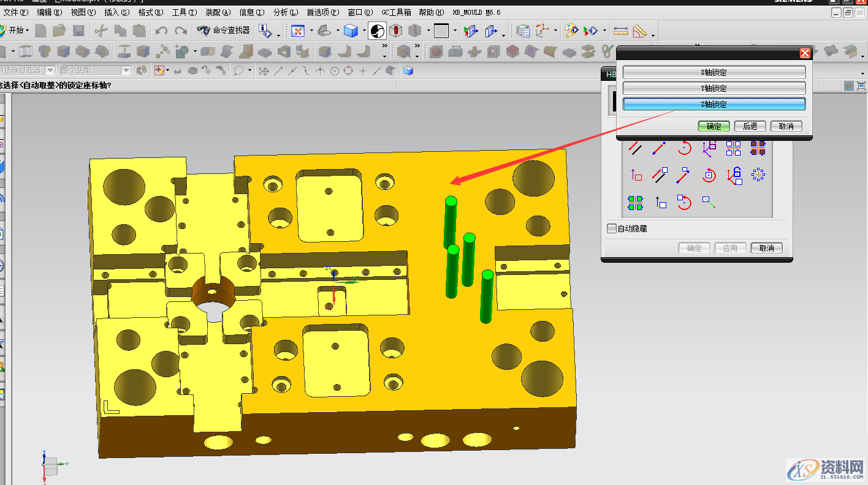Screen dimensions: 868x485
Task: Expand the arrow next to shaded cube icon
Action: (364, 31)
